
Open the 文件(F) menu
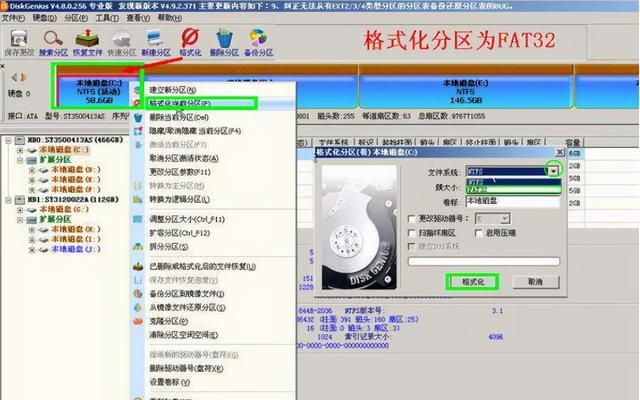(13, 18)
